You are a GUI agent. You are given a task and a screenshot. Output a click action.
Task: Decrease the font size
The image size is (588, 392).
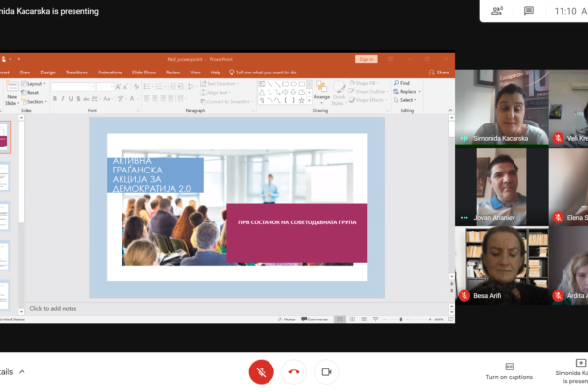[126, 87]
